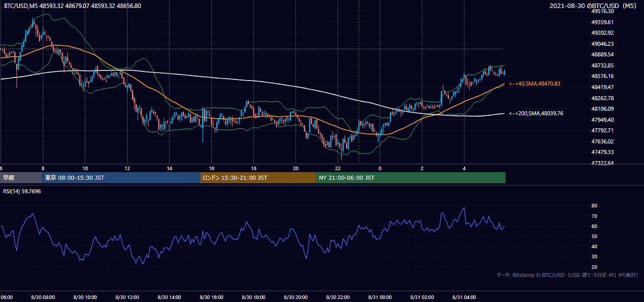Click hour label 8 under price chart
Screen dimensions: 644x302
[x=43, y=168]
